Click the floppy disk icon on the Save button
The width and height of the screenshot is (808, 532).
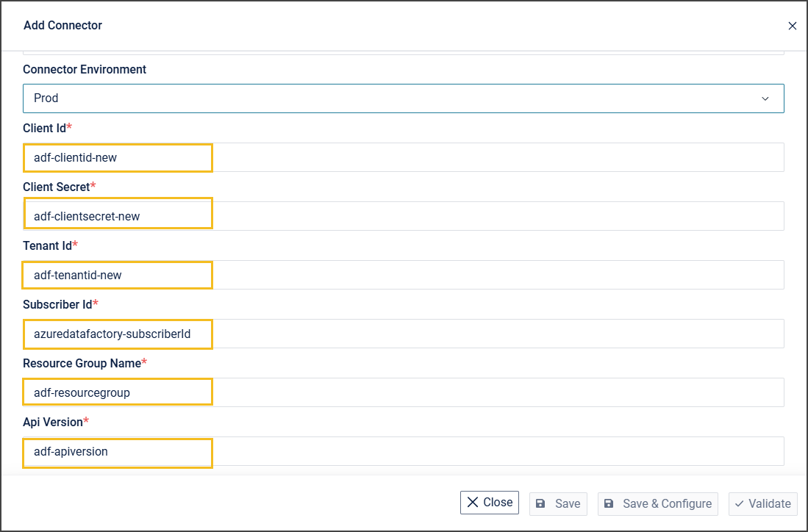click(x=540, y=504)
